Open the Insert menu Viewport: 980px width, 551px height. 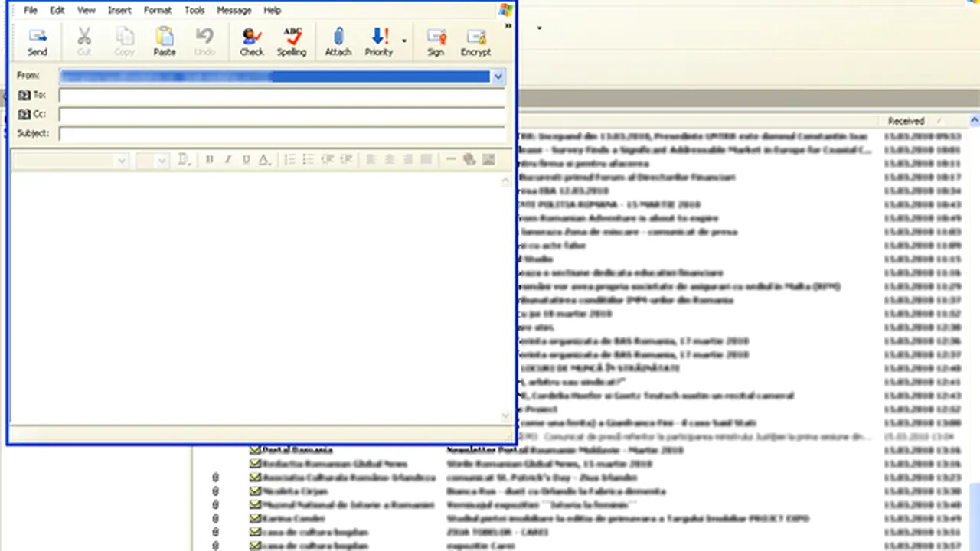119,11
